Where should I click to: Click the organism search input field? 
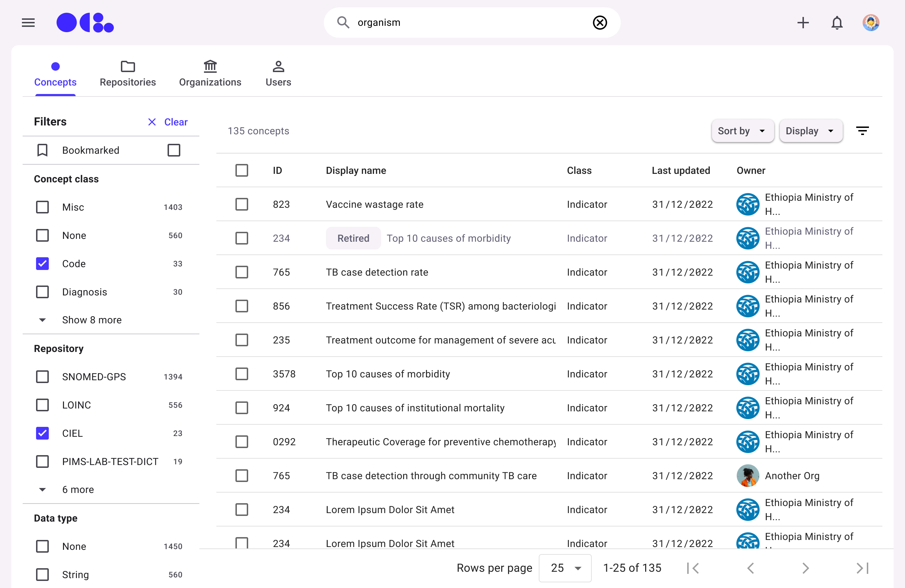click(x=468, y=23)
